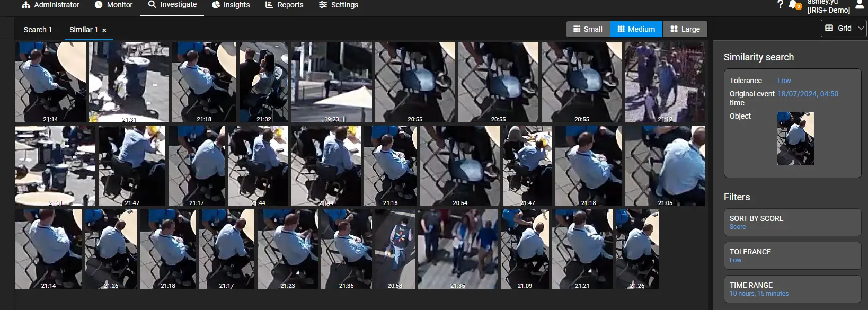Close the Similar 1 tab
868x310 pixels.
coord(104,30)
